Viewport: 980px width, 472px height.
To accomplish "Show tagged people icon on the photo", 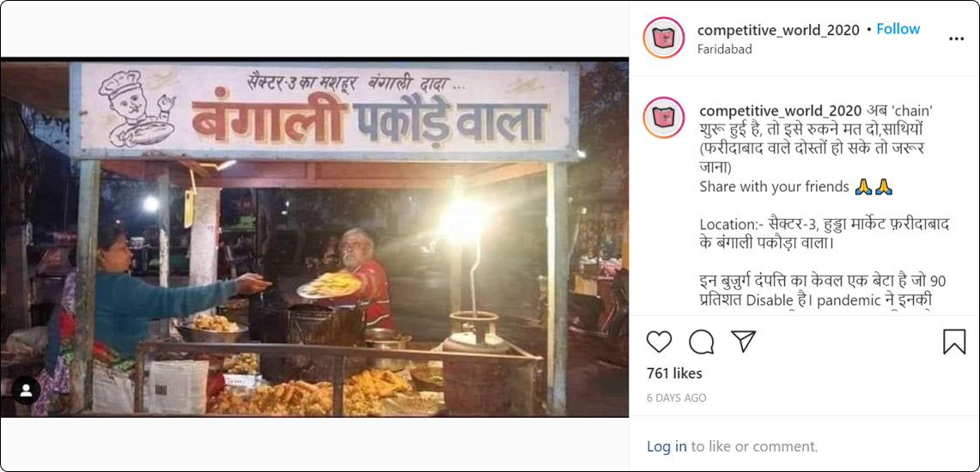I will [x=27, y=390].
